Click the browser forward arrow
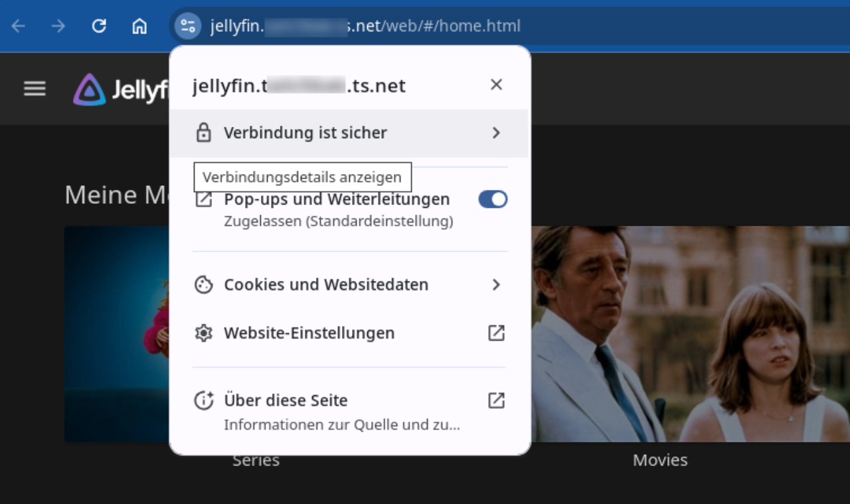This screenshot has width=850, height=504. coord(58,26)
